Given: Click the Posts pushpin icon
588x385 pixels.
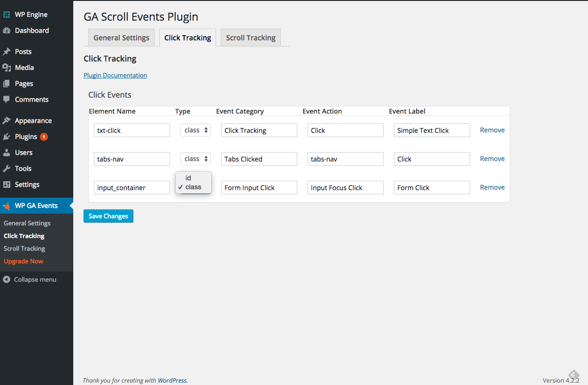Looking at the screenshot, I should (7, 52).
